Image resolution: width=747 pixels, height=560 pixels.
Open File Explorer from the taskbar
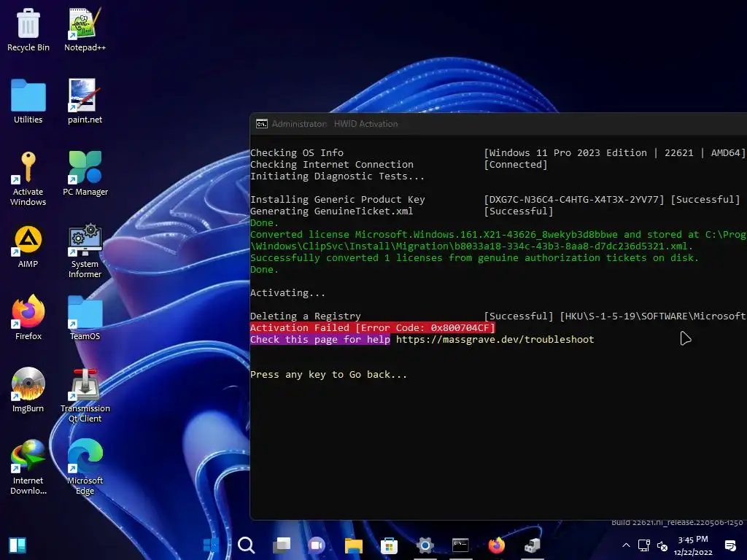pos(353,545)
